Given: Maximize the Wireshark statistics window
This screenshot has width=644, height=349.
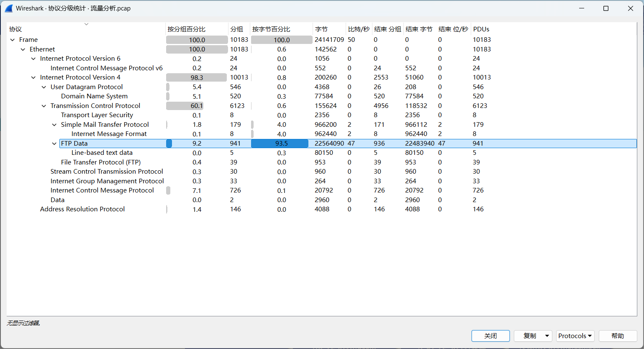Looking at the screenshot, I should (x=606, y=8).
